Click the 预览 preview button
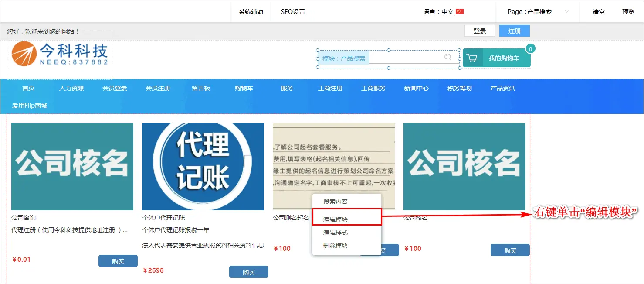 coord(628,12)
